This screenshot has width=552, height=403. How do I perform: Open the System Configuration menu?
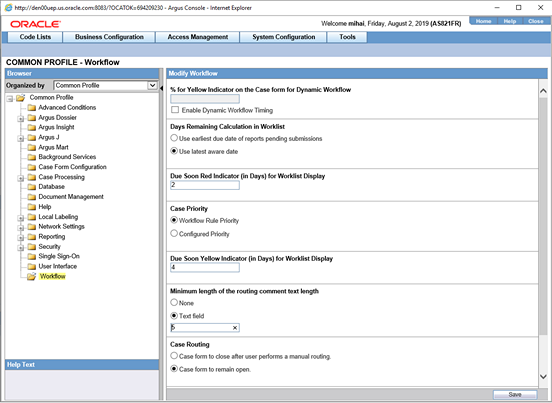[283, 37]
